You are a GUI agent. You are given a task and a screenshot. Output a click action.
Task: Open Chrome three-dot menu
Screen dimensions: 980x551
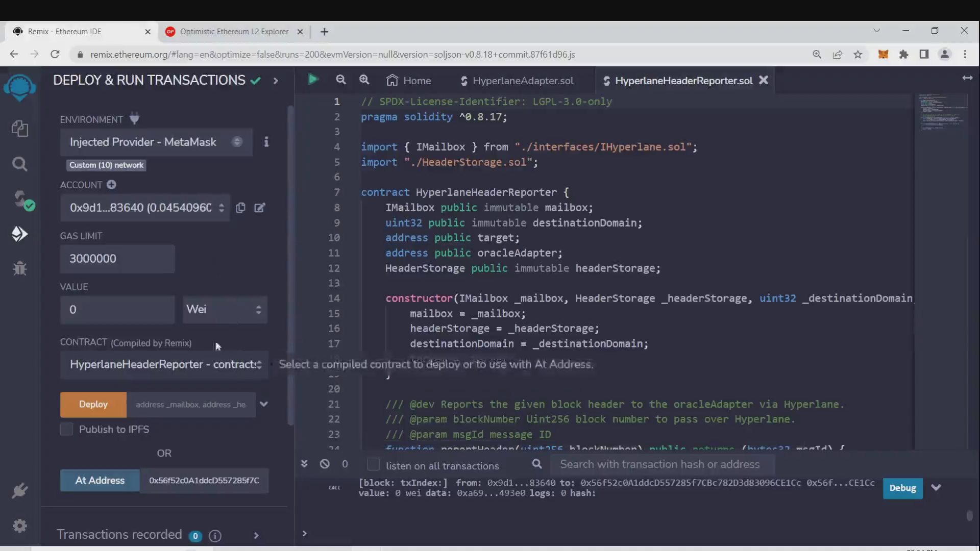pyautogui.click(x=965, y=54)
